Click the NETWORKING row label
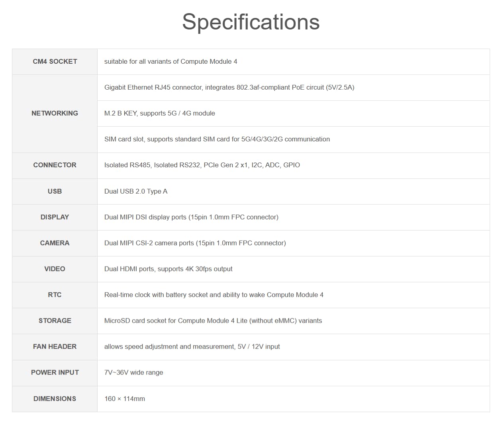Screen dimensions: 504x423 pyautogui.click(x=55, y=113)
